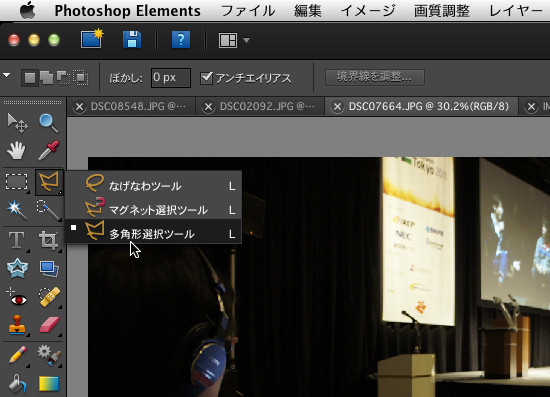Click the toolbox panel grip handle

click(32, 102)
